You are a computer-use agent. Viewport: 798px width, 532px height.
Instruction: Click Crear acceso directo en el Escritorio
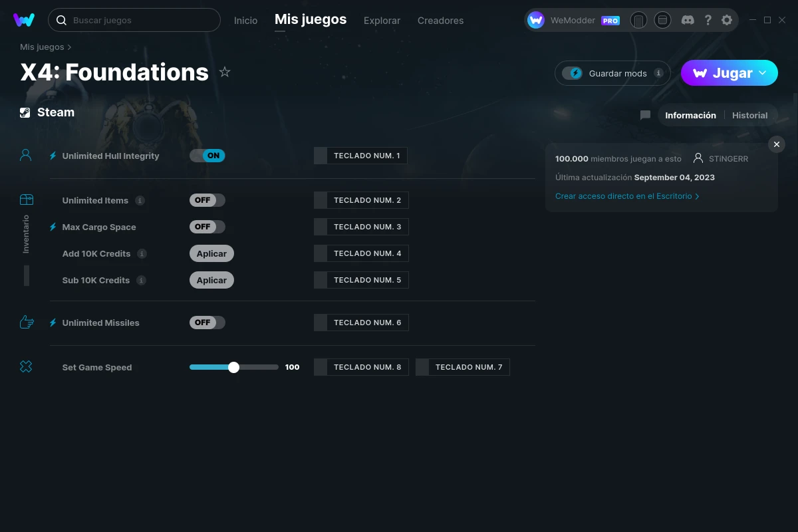click(x=627, y=196)
